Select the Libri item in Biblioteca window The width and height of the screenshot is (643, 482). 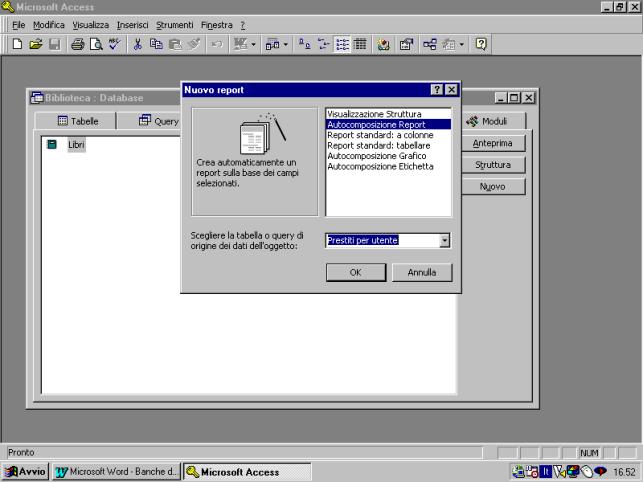[76, 144]
